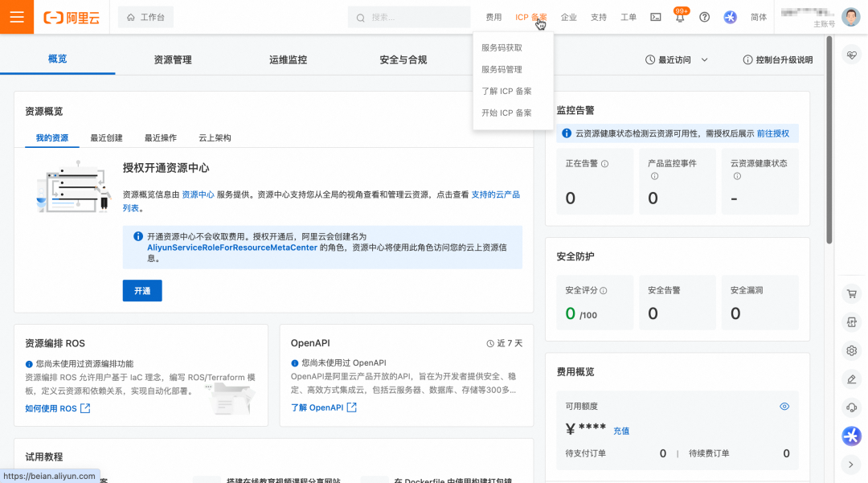868x483 pixels.
Task: Select the 云上架构 sub-tab
Action: tap(215, 137)
